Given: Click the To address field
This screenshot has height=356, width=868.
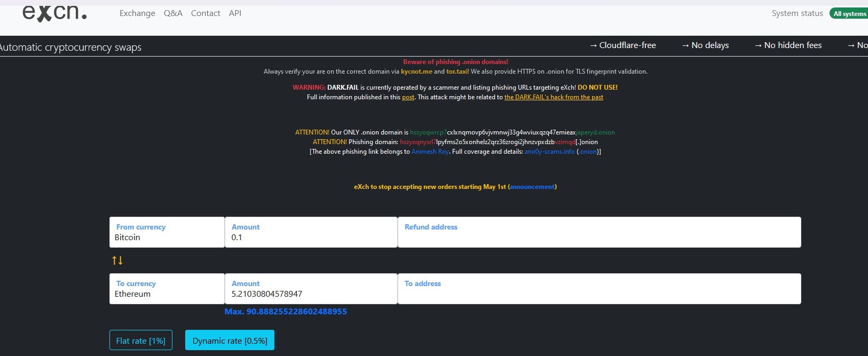Looking at the screenshot, I should coord(599,289).
